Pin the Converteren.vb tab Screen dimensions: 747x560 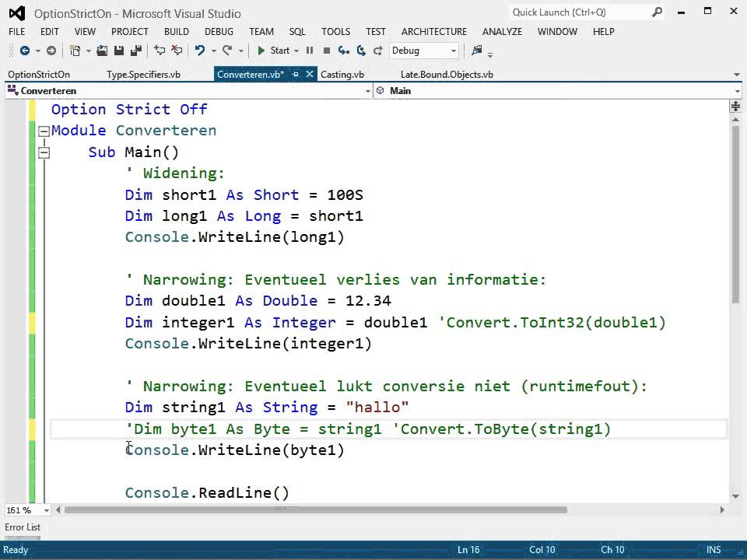296,75
